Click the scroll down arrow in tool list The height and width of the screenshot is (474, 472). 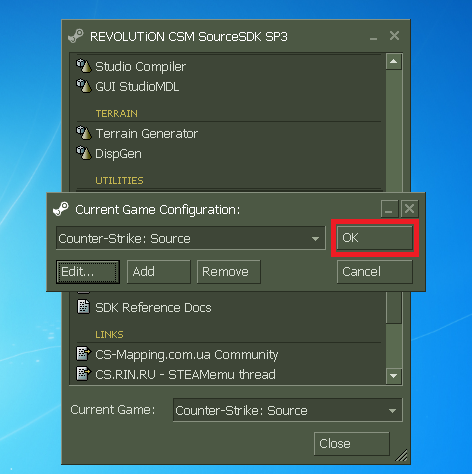tap(394, 376)
